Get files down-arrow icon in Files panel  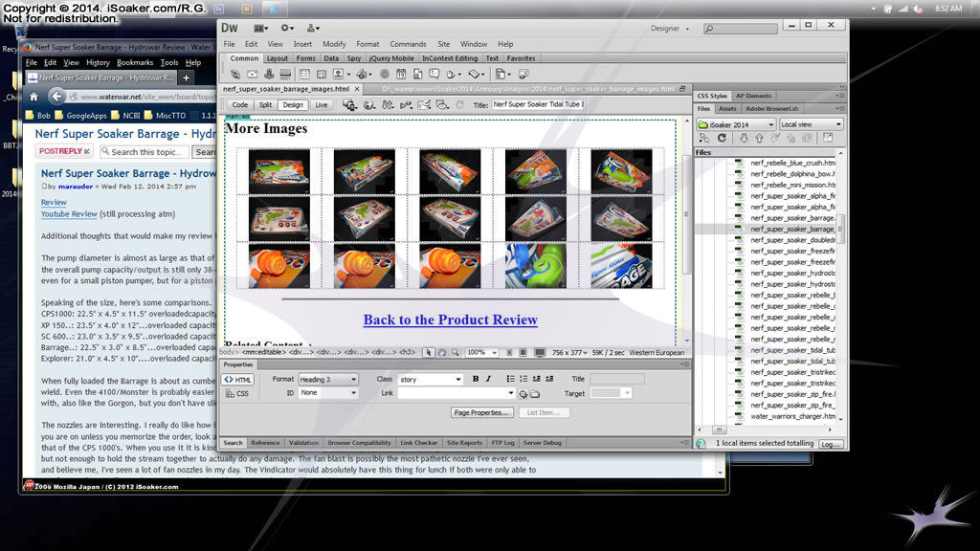click(744, 138)
